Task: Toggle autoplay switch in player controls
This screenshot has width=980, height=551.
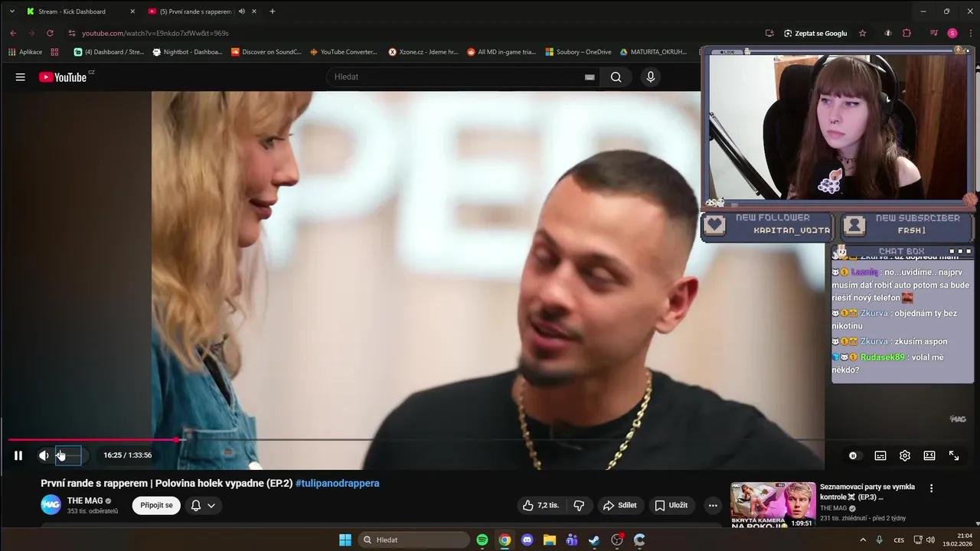Action: (x=853, y=455)
